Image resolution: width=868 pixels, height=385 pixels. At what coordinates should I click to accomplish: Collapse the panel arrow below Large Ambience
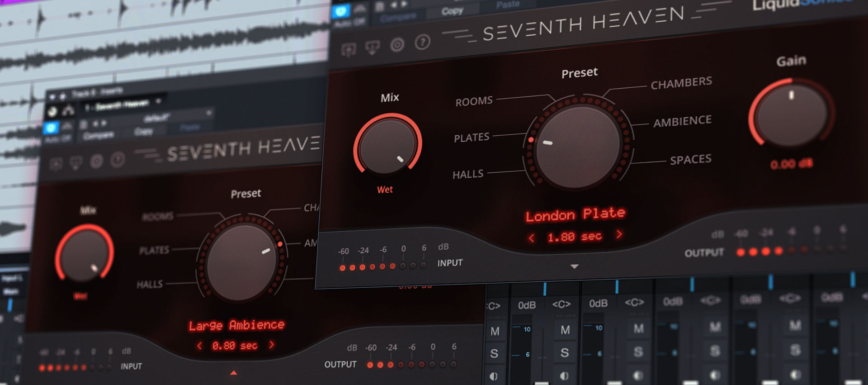coord(233,373)
